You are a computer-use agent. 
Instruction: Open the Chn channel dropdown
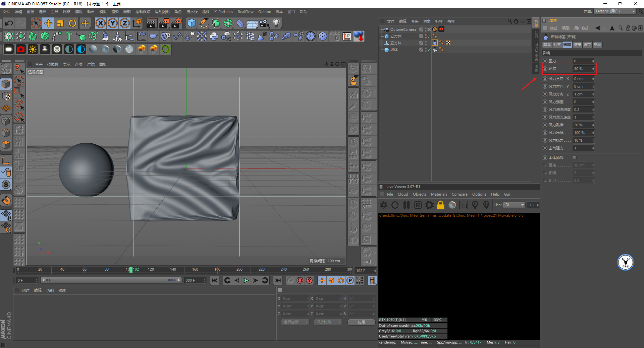514,205
